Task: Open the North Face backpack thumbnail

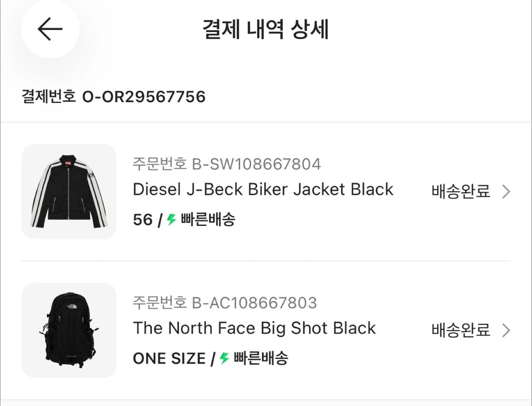Action: 69,330
